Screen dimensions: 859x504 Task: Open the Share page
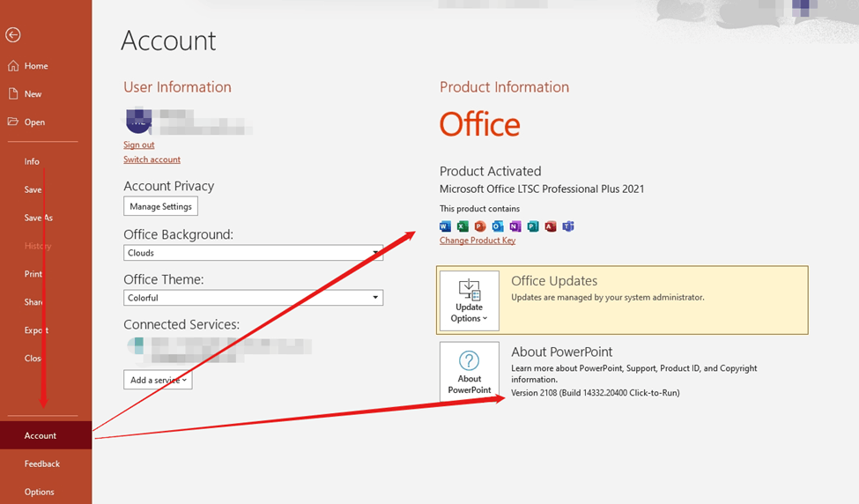[33, 302]
